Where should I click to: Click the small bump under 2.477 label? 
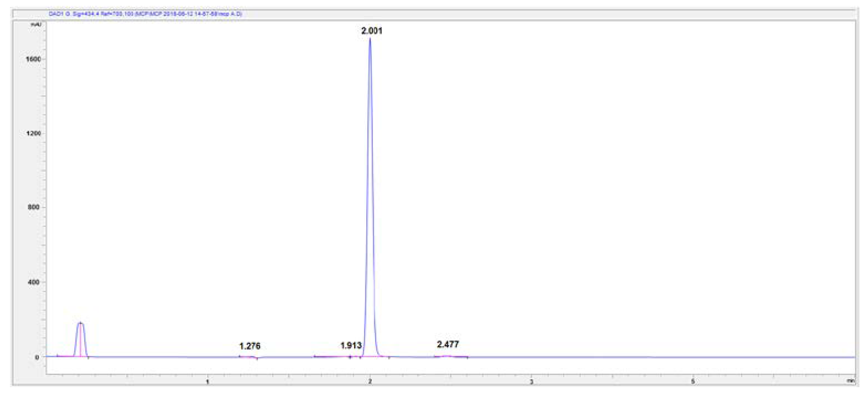click(x=447, y=356)
